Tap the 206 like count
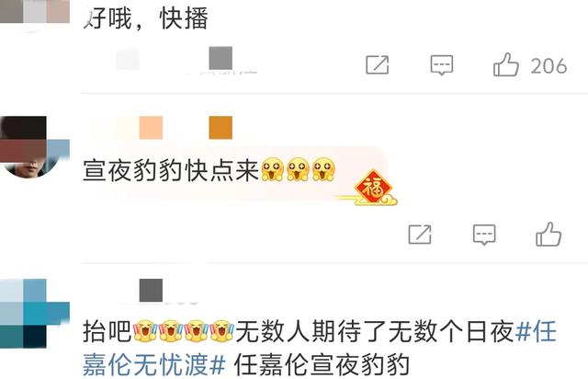Viewport: 588px width, 379px height. coord(548,66)
